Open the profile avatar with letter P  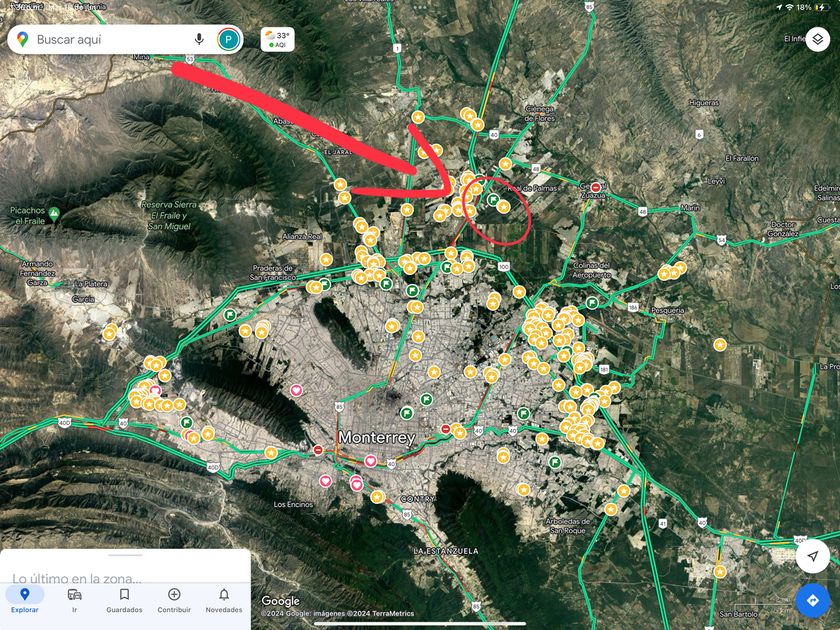click(x=229, y=39)
